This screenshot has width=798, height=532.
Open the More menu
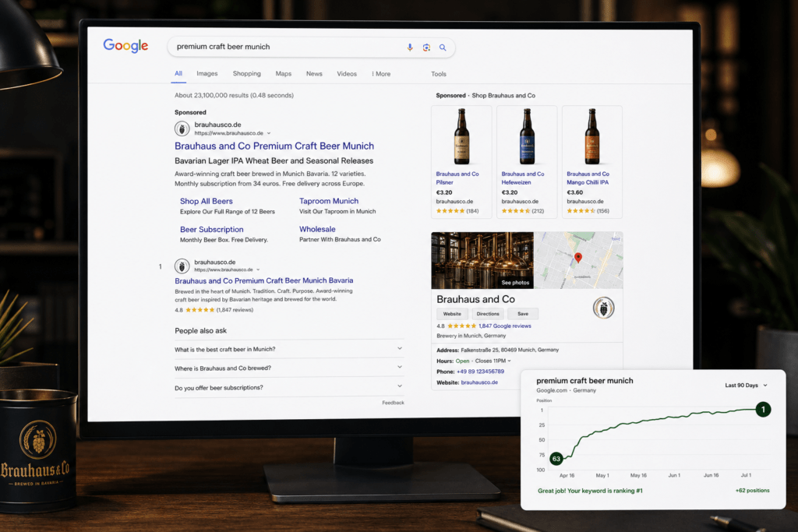coord(381,74)
